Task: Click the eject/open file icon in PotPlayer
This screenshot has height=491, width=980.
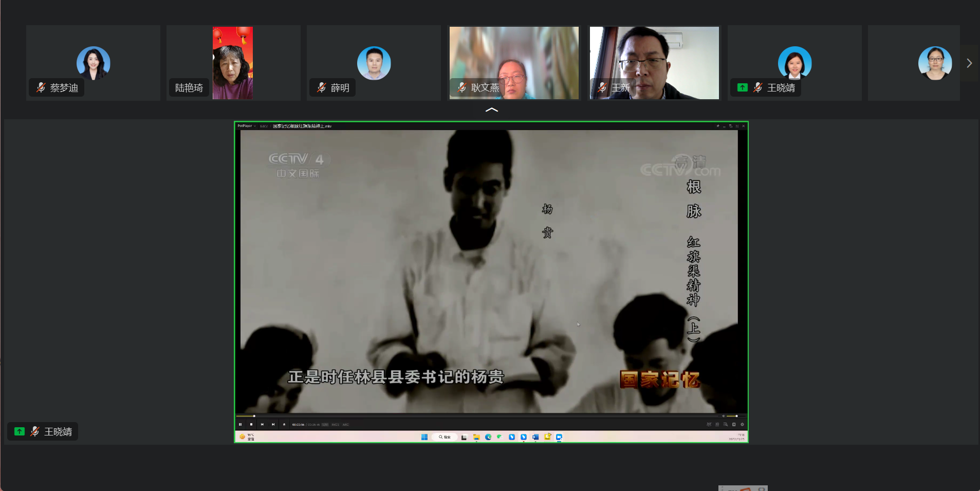Action: point(284,424)
